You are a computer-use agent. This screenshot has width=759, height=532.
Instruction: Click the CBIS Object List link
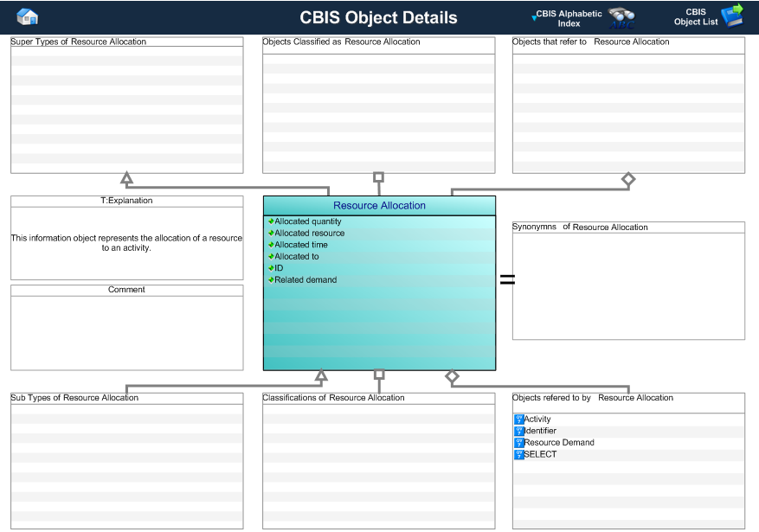696,17
